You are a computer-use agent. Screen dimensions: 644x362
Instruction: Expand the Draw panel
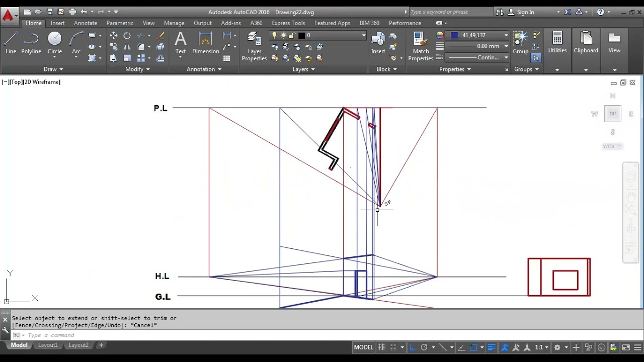tap(53, 69)
